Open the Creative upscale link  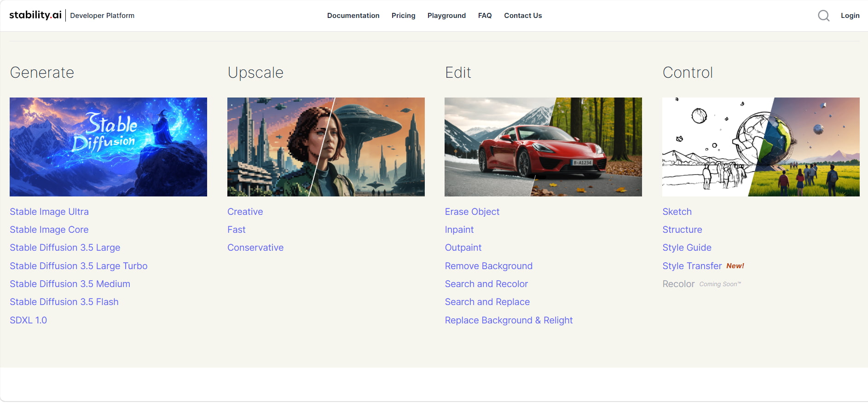[x=245, y=212]
